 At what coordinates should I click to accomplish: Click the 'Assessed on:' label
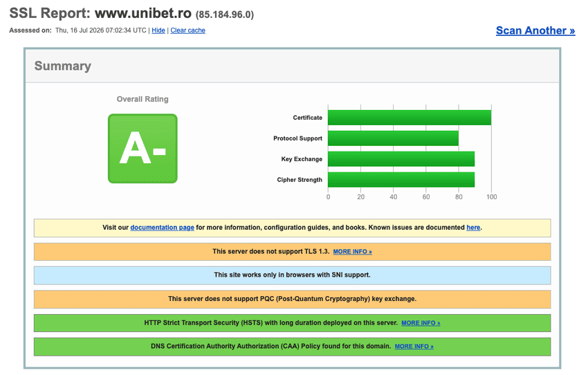(30, 30)
